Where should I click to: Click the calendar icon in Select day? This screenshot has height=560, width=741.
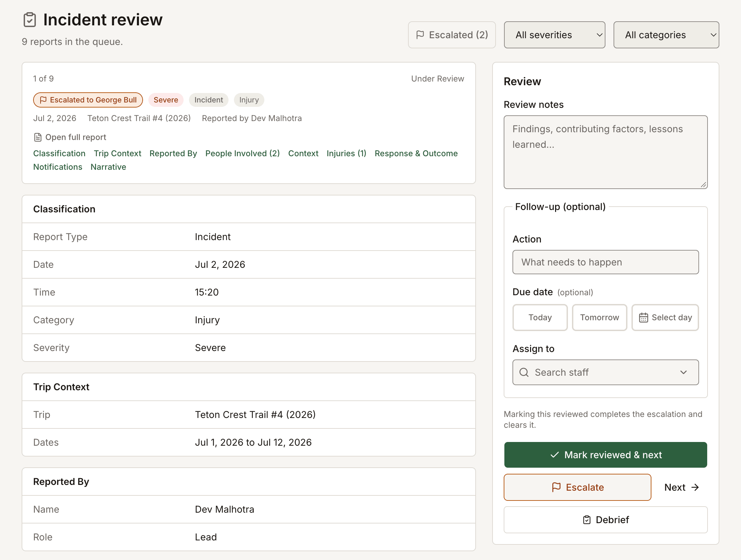(x=643, y=318)
